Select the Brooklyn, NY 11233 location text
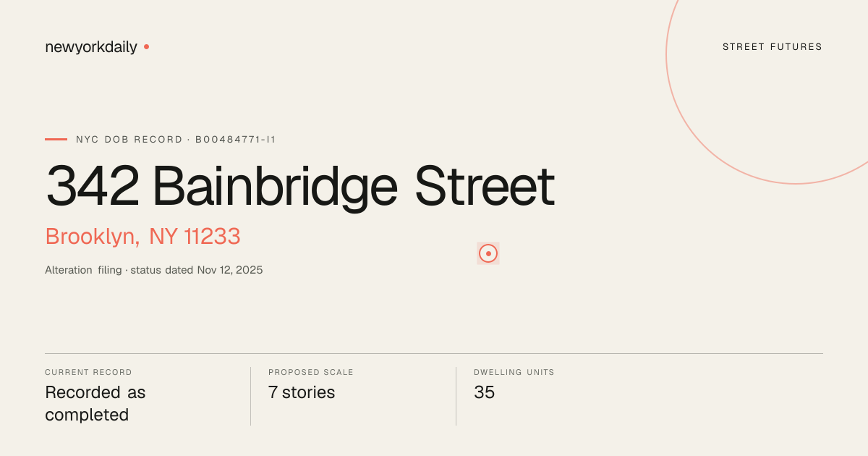This screenshot has height=456, width=868. (x=142, y=237)
